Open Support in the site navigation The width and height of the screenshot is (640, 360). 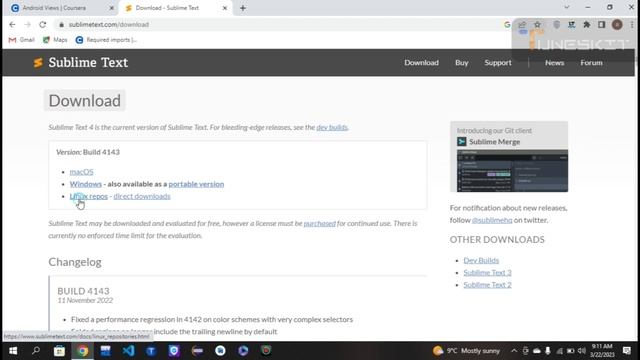coord(498,62)
